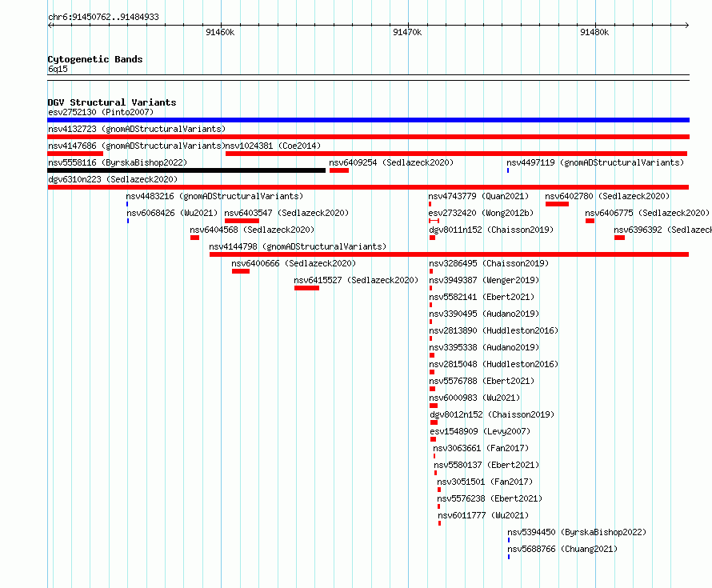Open nsv6400666 (Sedlazeck2020) label
Viewport: 712px width, 588px height.
tap(294, 263)
